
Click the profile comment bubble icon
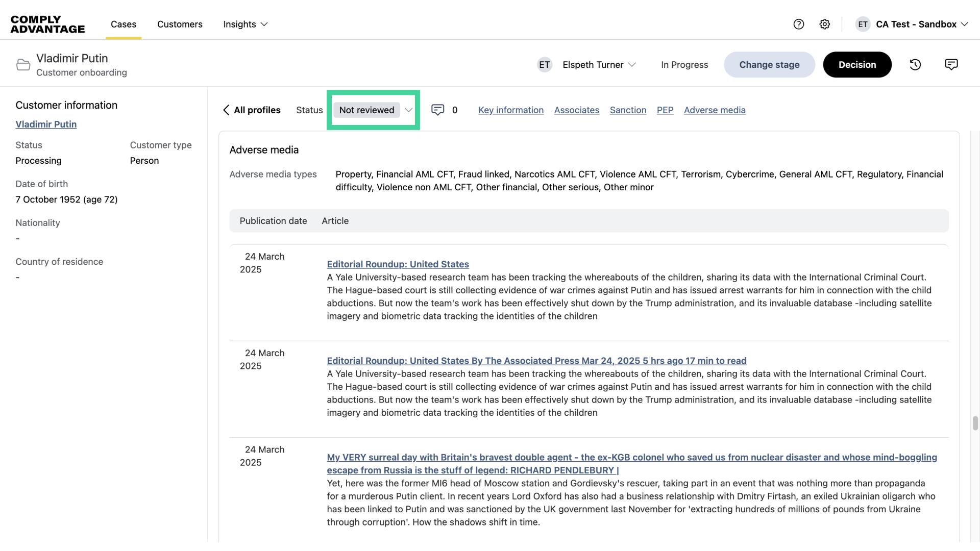[437, 110]
